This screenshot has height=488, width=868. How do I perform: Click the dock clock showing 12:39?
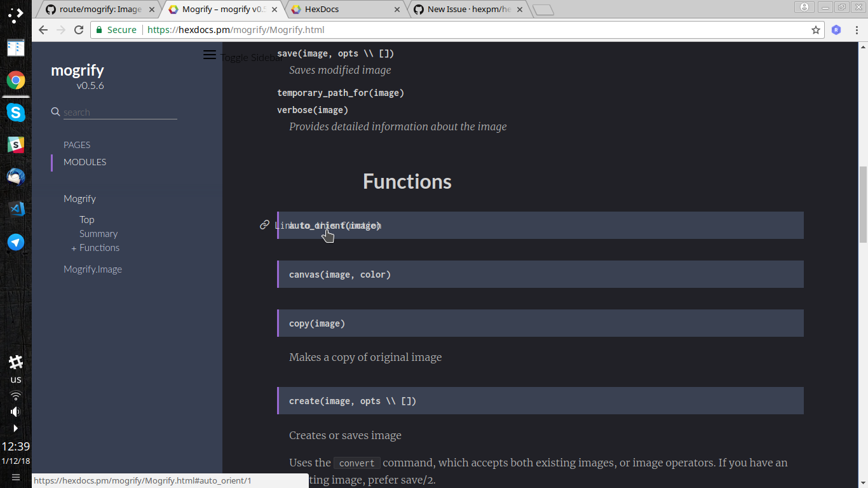coord(16,446)
